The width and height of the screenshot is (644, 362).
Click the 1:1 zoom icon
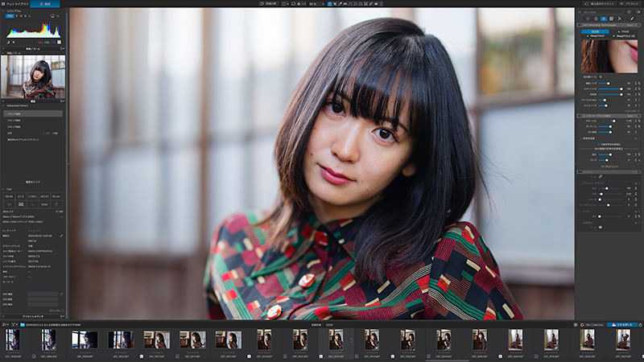click(304, 4)
